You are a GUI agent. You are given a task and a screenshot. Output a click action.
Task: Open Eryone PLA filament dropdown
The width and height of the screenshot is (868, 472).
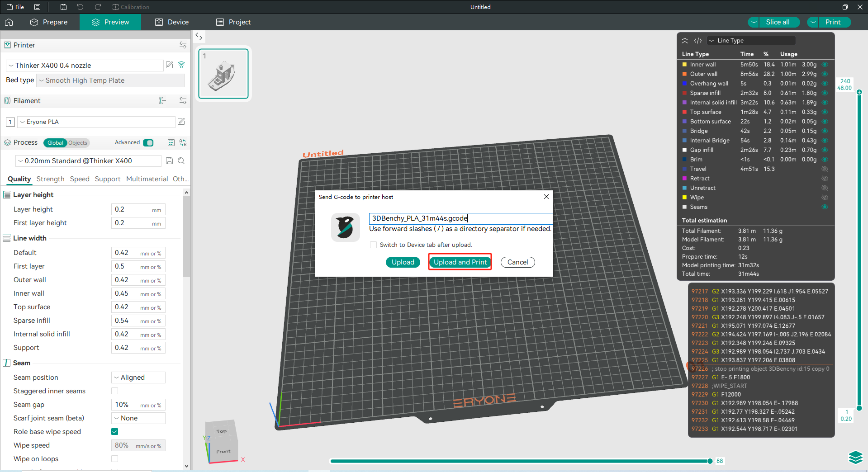tap(96, 122)
